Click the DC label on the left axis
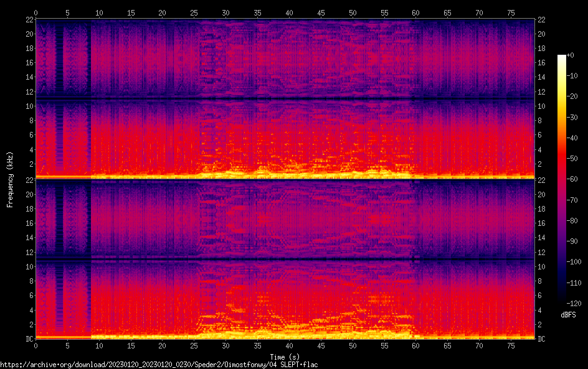Viewport: 588px width, 369px height. [x=27, y=339]
